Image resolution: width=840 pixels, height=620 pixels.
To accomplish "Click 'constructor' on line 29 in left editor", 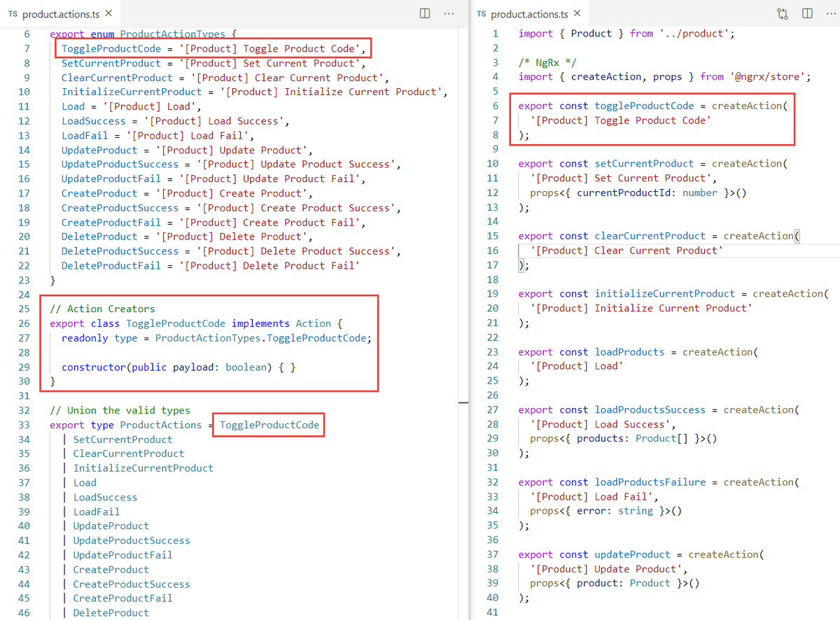I will [x=94, y=367].
